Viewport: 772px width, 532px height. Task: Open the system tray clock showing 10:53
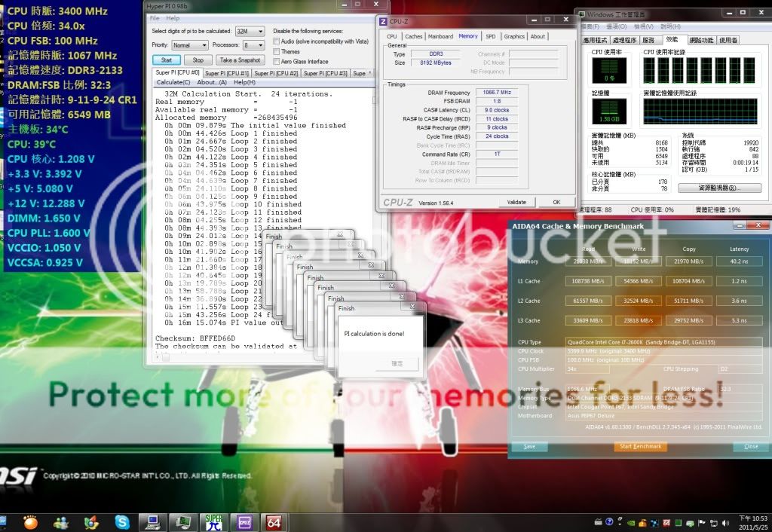(753, 523)
